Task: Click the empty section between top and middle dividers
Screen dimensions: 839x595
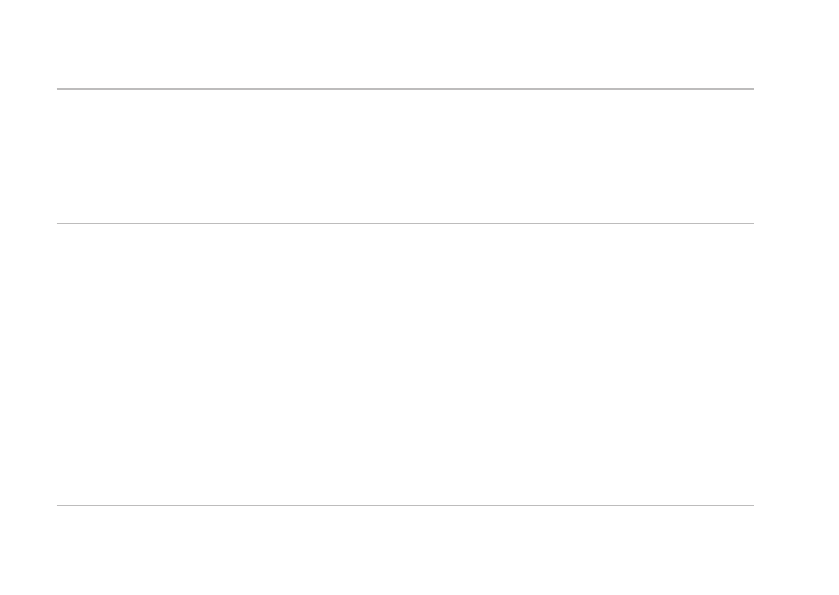Action: point(405,156)
